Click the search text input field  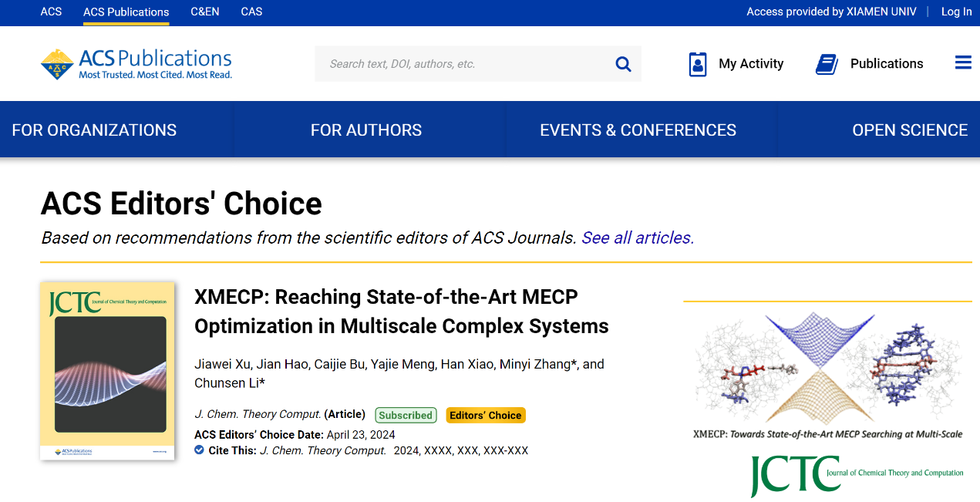[463, 64]
